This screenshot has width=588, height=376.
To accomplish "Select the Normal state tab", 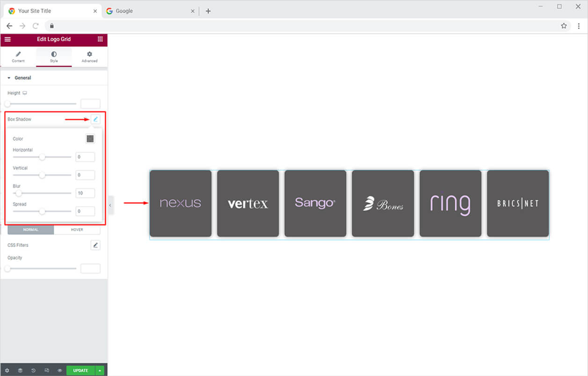I will (31, 230).
